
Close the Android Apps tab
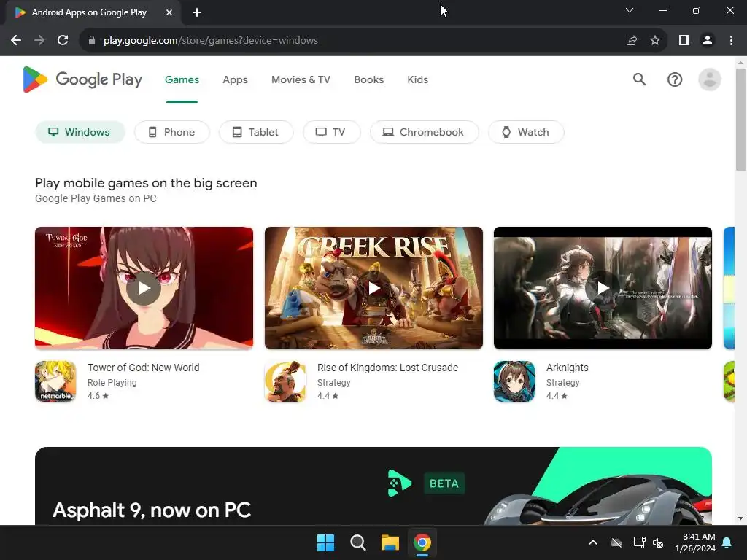pos(169,12)
